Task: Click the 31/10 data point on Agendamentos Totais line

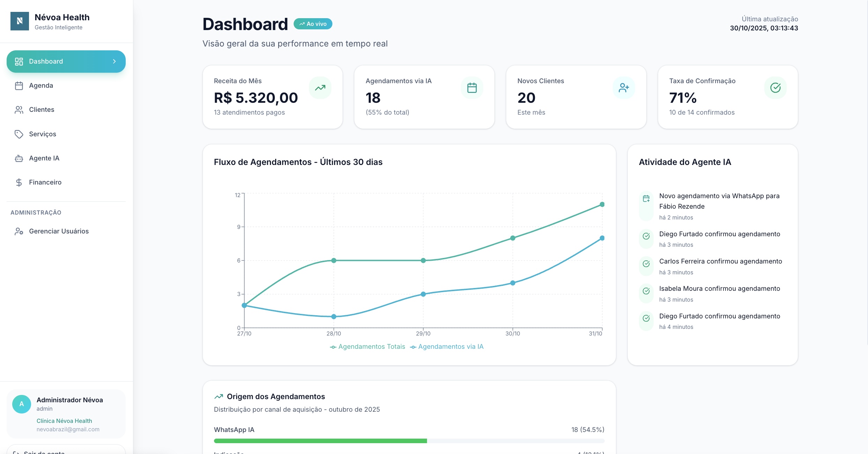Action: coord(602,204)
